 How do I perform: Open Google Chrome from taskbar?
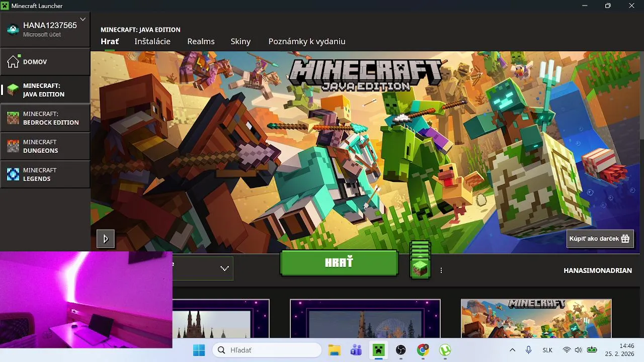[423, 350]
